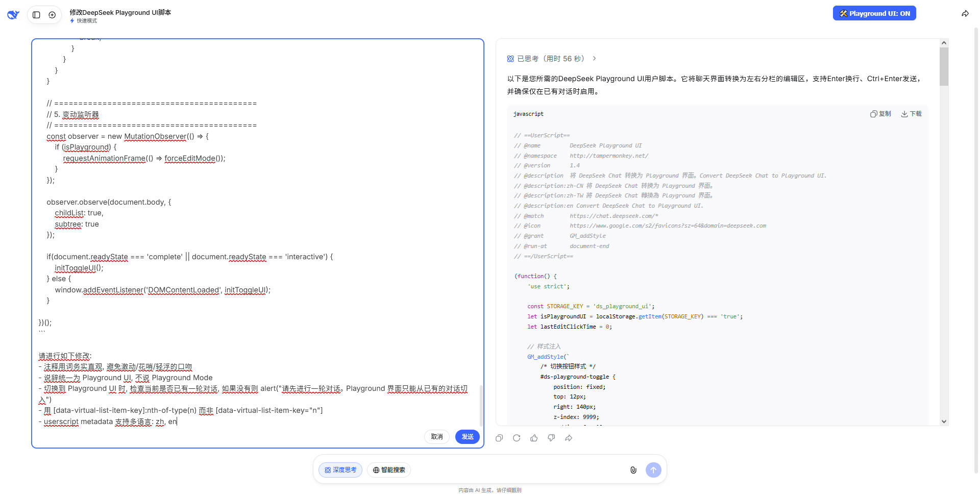
Task: Click the '请进行如下修改:' line in editor
Action: tap(65, 356)
